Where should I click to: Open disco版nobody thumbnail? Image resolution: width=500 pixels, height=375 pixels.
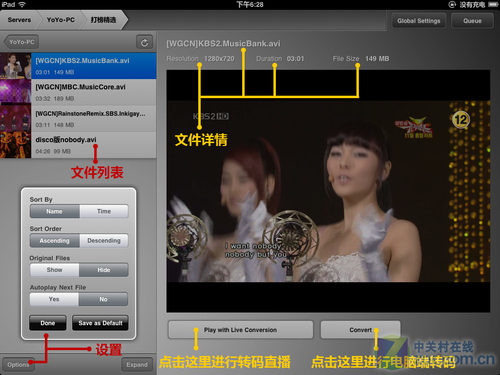[15, 145]
